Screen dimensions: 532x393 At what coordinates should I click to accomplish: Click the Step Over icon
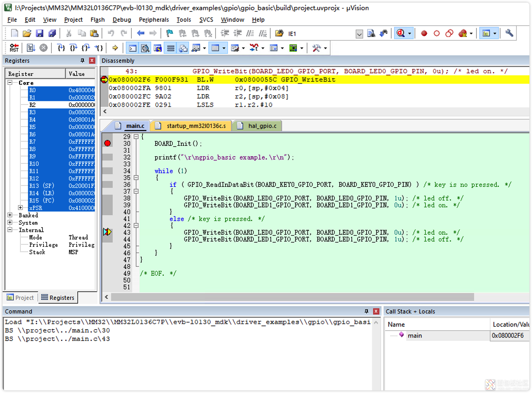[x=73, y=48]
